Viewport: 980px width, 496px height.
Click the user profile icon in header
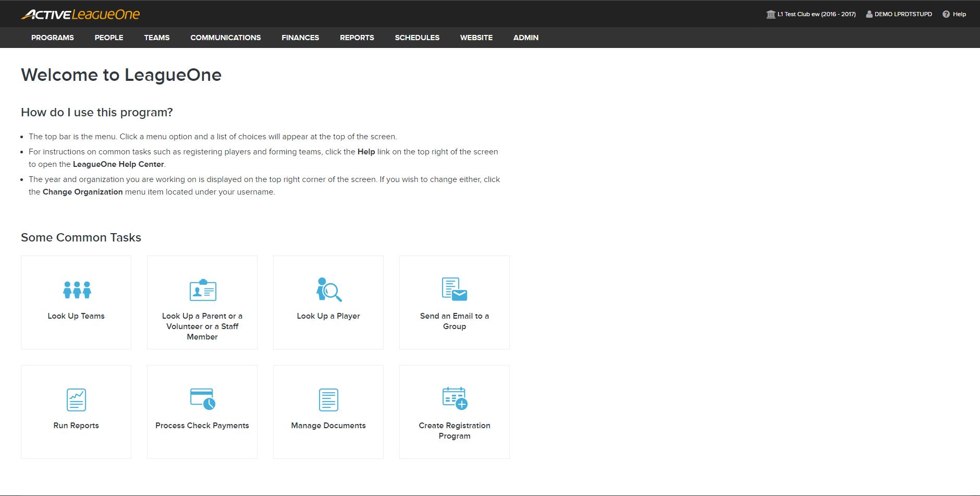[869, 14]
